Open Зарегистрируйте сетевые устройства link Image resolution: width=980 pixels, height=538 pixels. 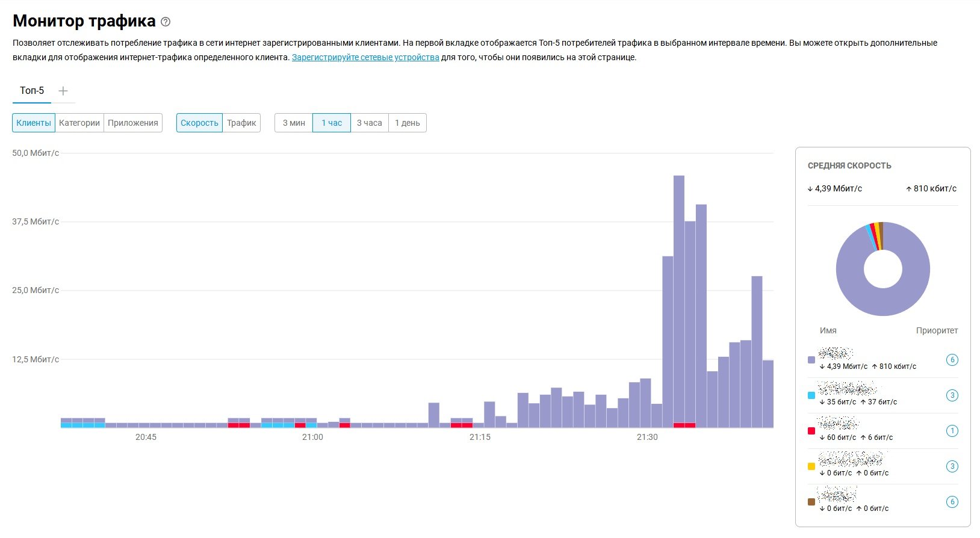point(365,58)
